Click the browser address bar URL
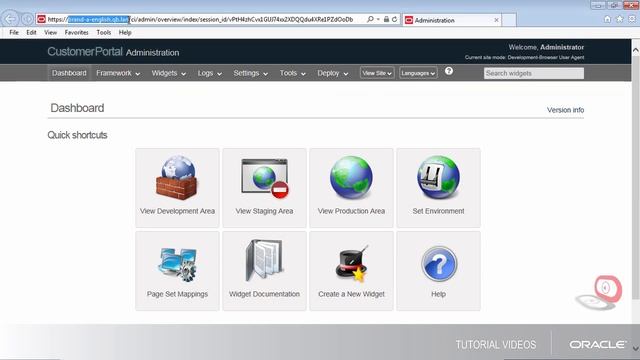 (x=200, y=19)
